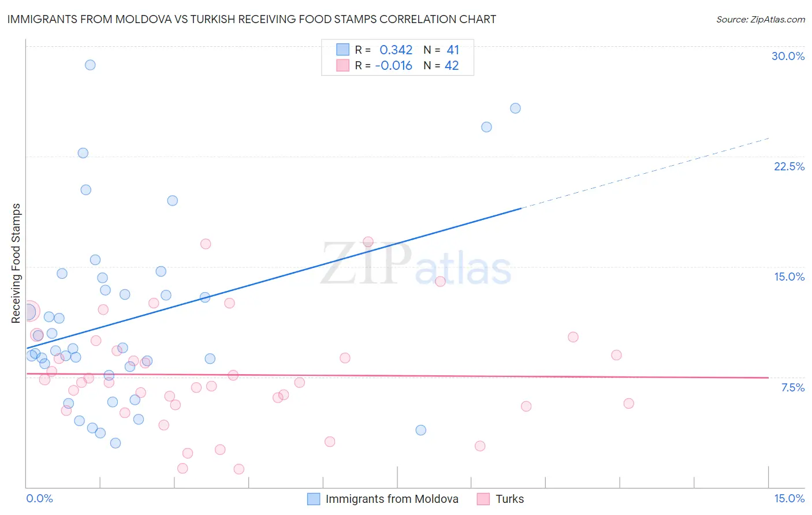Click the blue R = 0.342 legend square
This screenshot has height=515, width=812.
[x=343, y=50]
